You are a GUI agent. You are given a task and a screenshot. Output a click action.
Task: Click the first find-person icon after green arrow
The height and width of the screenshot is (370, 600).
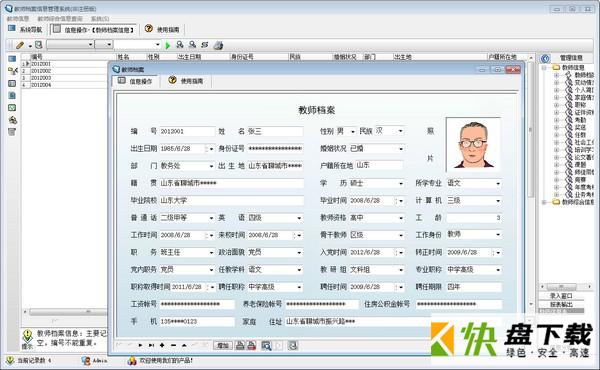(179, 45)
